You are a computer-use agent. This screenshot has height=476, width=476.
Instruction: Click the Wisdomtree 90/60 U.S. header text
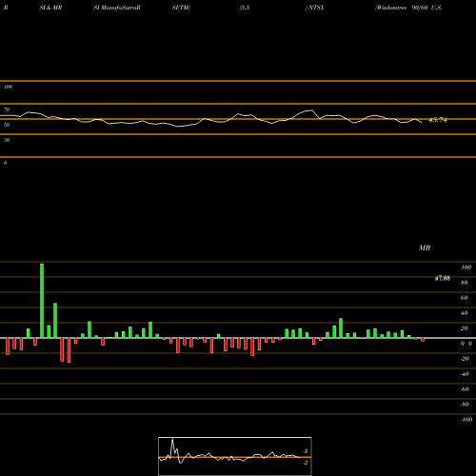[408, 8]
